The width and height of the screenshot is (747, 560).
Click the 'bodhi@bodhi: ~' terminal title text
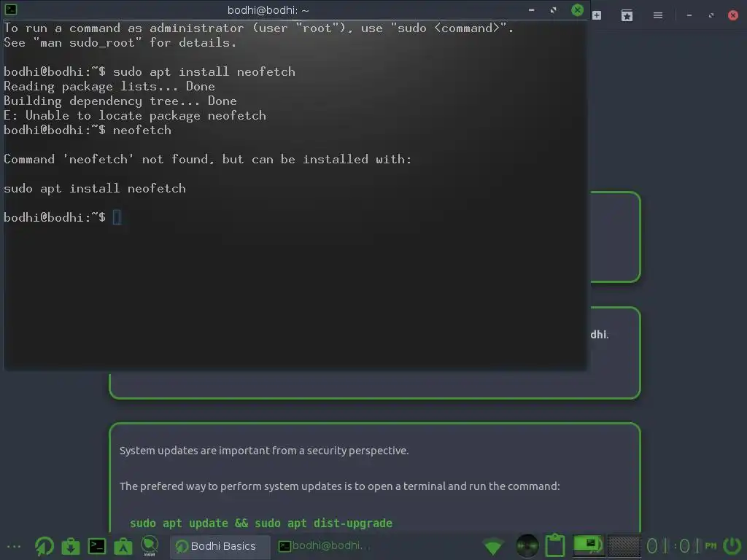click(x=268, y=10)
